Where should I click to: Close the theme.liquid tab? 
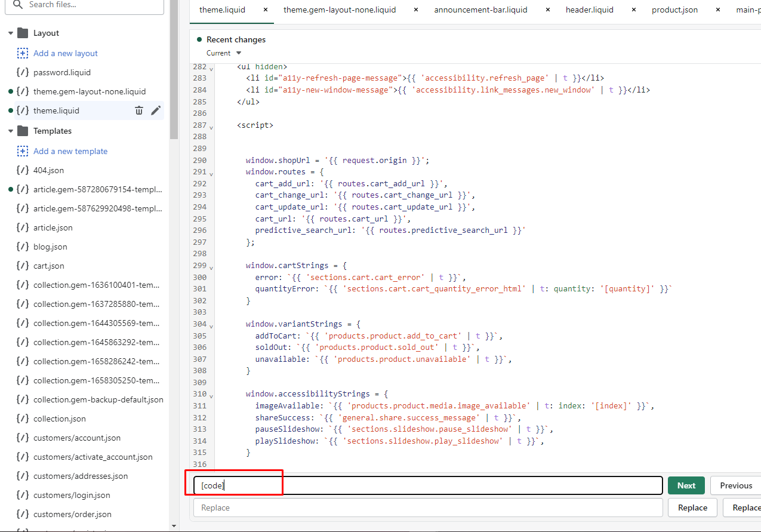pos(265,10)
